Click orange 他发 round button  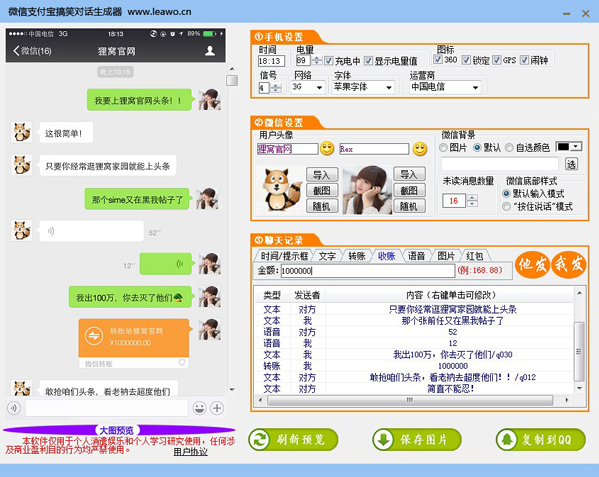tap(533, 264)
